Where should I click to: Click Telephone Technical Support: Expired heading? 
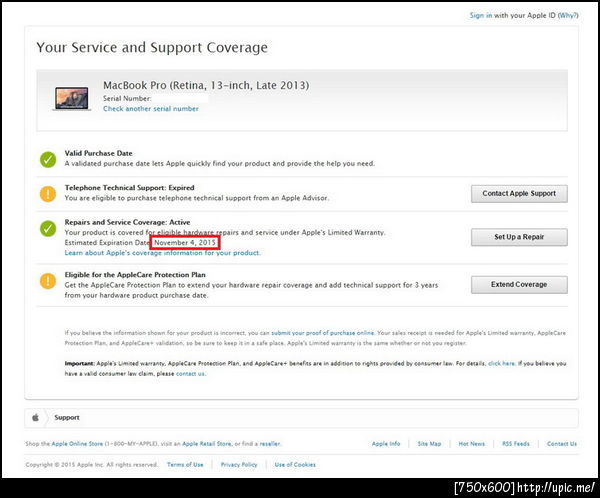129,188
